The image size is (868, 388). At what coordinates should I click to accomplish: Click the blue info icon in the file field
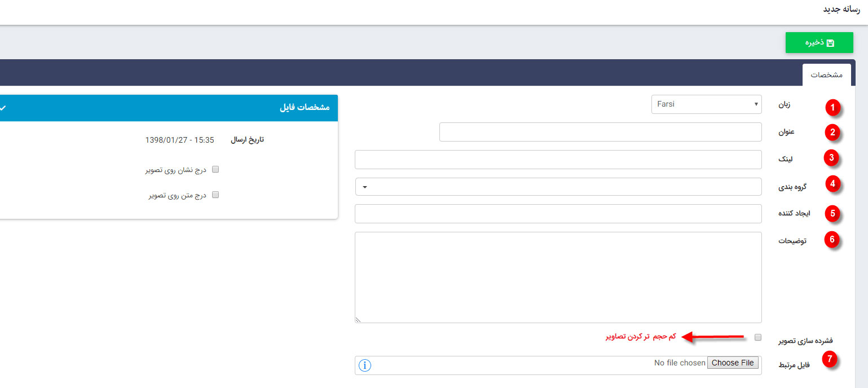365,365
